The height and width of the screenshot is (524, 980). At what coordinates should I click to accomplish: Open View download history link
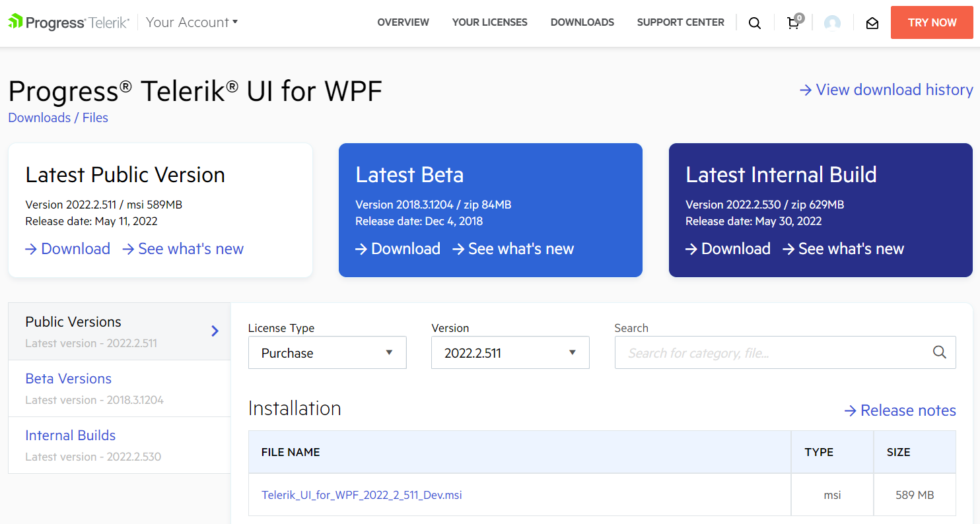pos(886,90)
